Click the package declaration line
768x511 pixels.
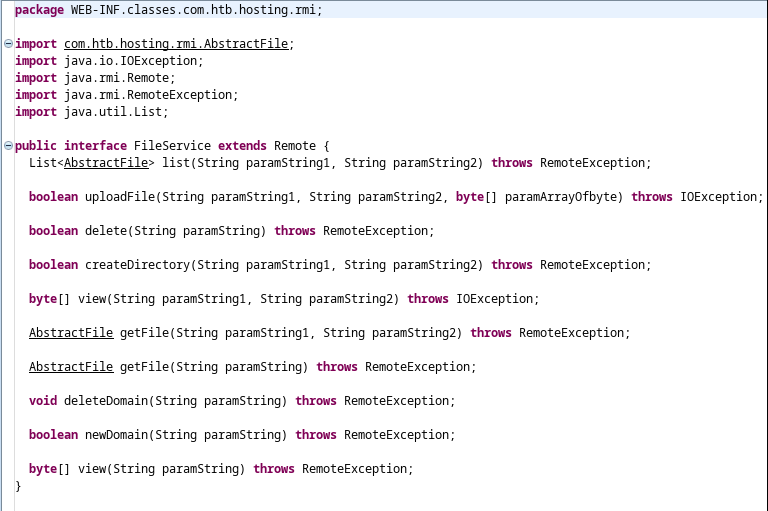click(x=168, y=10)
